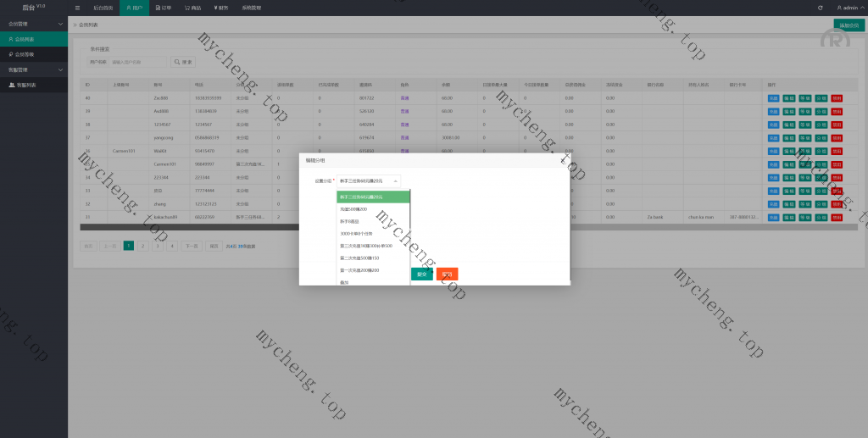This screenshot has width=868, height=438.
Task: Select 第二次充值500赠150 group option
Action: (359, 258)
